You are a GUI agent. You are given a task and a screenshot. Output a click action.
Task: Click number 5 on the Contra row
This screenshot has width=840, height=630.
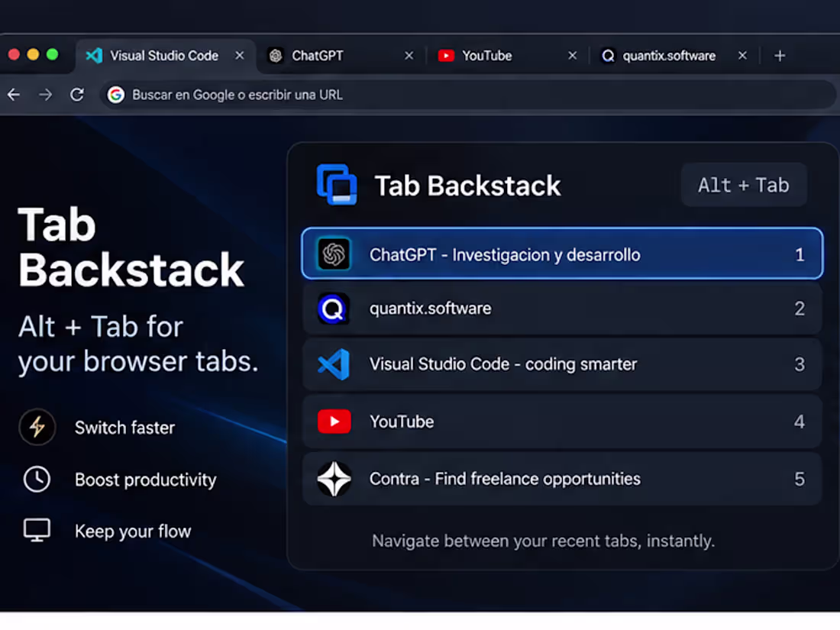[x=800, y=479]
